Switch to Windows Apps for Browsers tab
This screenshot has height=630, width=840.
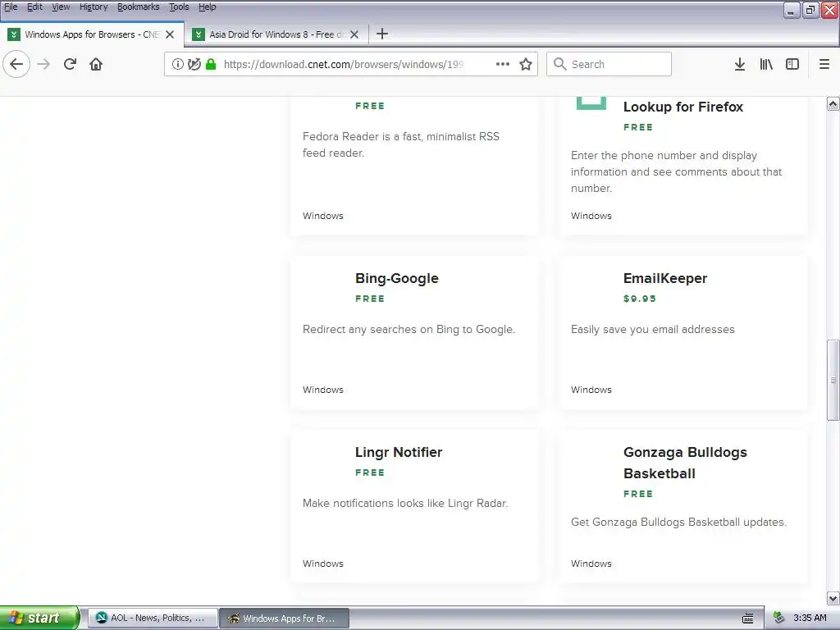coord(92,34)
